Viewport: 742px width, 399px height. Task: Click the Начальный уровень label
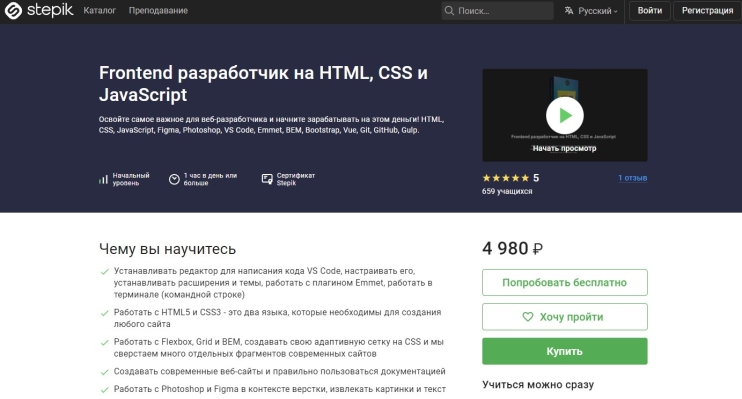point(131,179)
